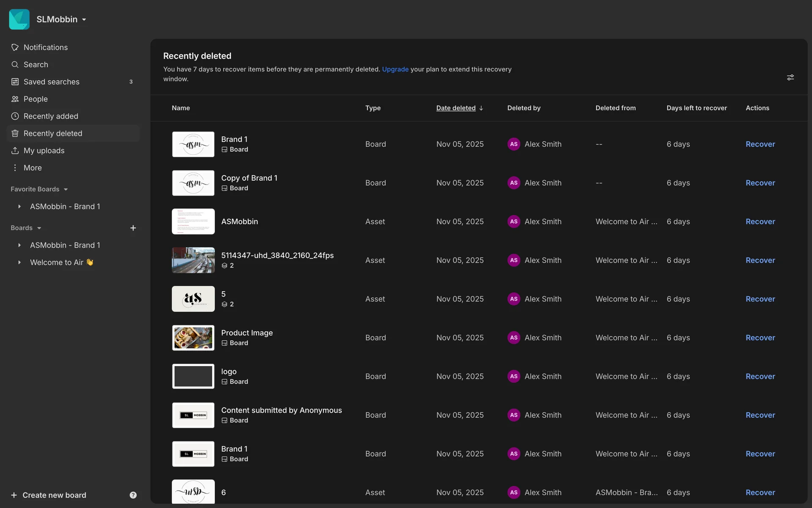The image size is (812, 508).
Task: Open Recently added items
Action: click(51, 116)
